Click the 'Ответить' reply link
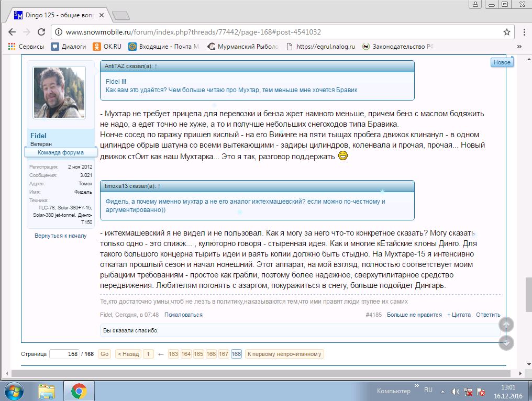This screenshot has width=532, height=401. tap(488, 315)
